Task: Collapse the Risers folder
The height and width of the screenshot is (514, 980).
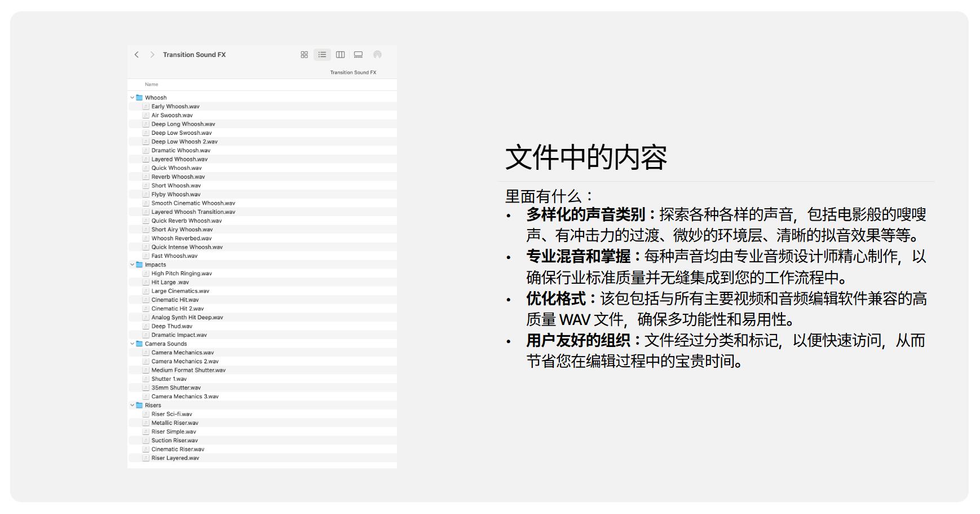Action: [x=133, y=405]
